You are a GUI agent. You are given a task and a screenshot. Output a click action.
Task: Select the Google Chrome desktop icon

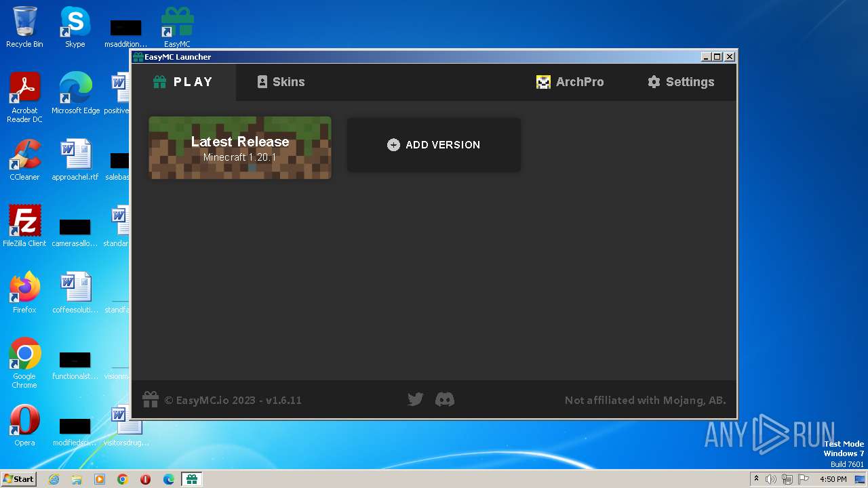24,364
